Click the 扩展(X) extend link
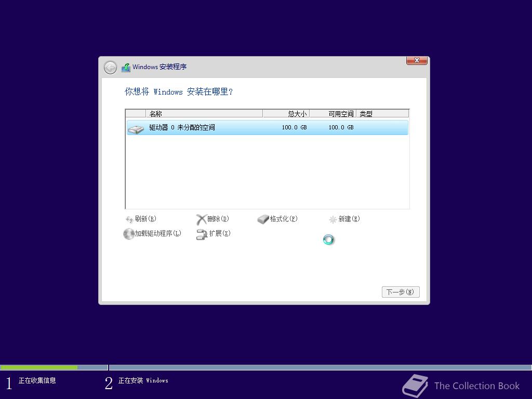The image size is (532, 399). [x=220, y=233]
